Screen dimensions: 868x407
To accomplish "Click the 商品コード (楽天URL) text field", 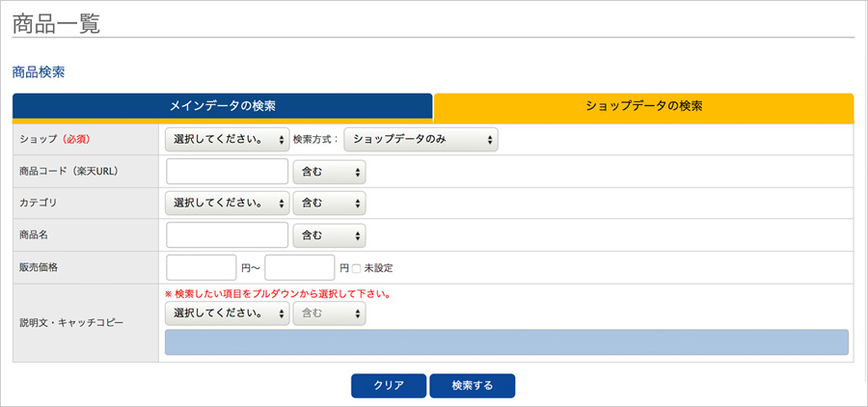I will pos(227,172).
